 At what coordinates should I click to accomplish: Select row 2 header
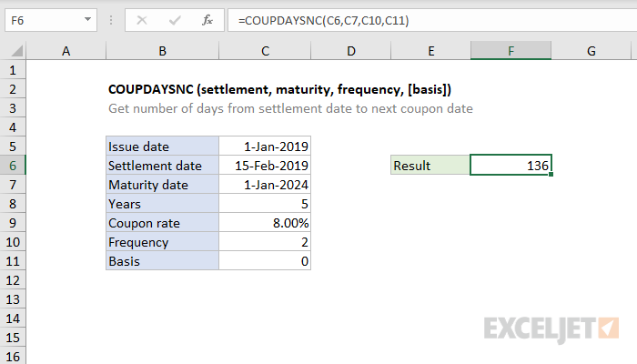pyautogui.click(x=13, y=89)
